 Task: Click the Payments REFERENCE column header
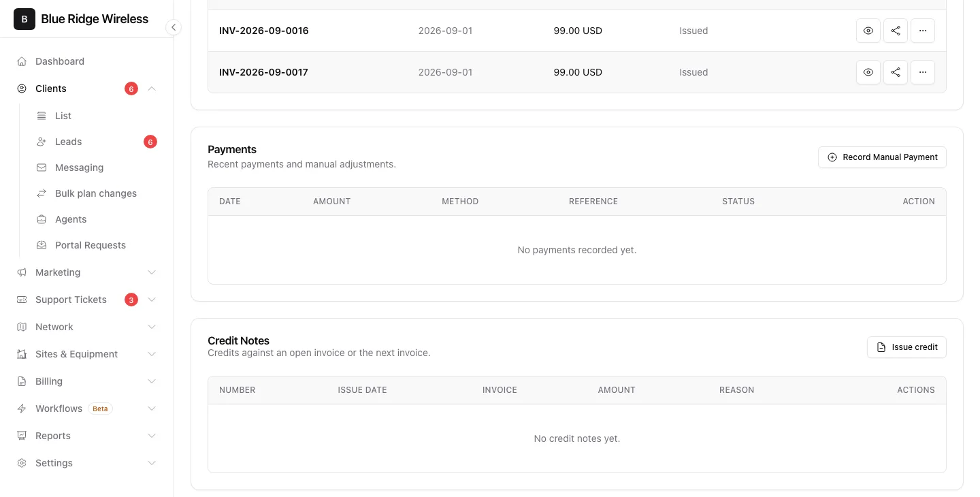coord(593,202)
